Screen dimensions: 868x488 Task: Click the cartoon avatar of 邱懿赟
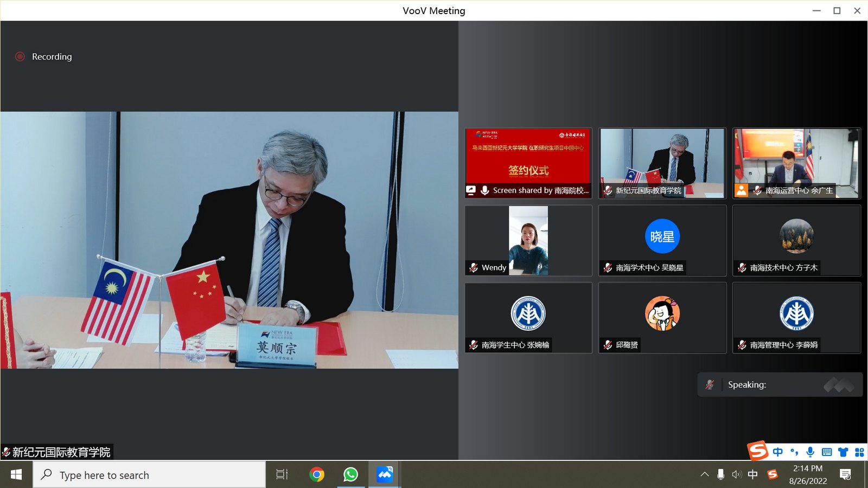662,313
